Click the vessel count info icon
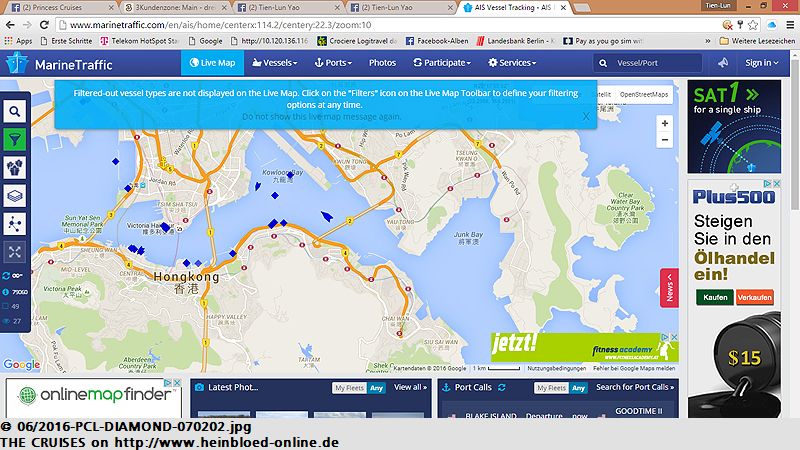800x450 pixels. [x=6, y=292]
